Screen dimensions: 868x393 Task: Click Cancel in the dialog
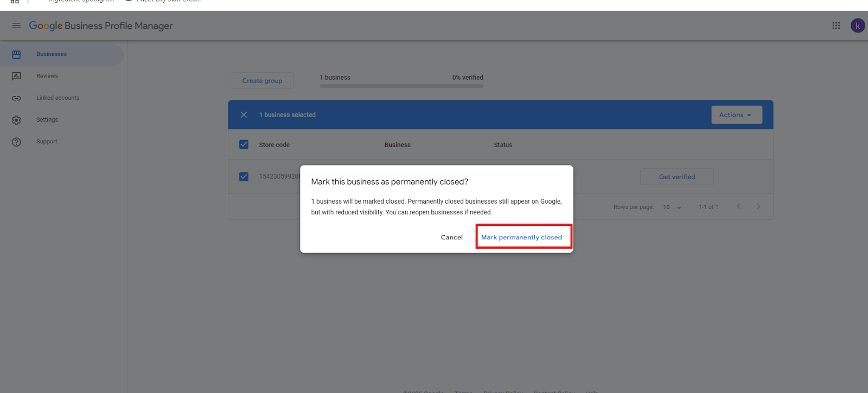451,237
